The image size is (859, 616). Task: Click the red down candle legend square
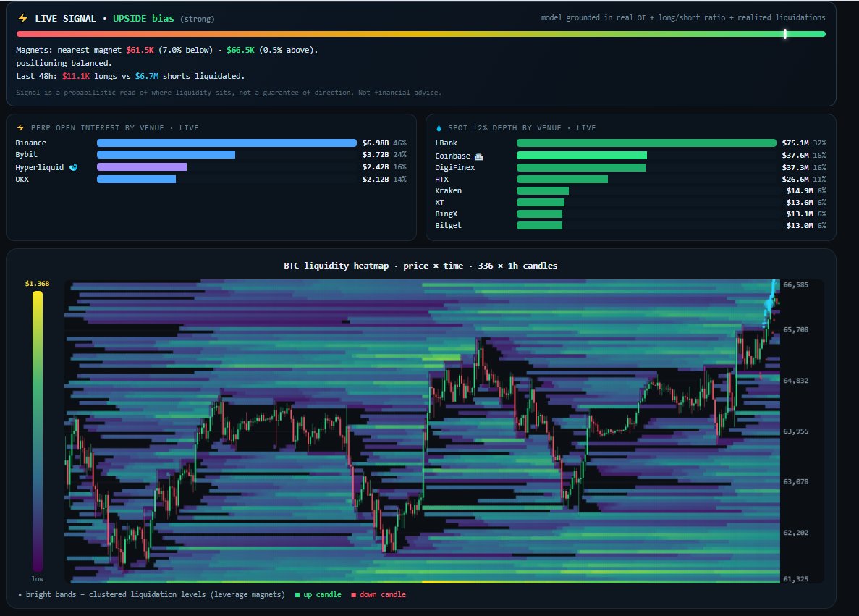pos(353,594)
